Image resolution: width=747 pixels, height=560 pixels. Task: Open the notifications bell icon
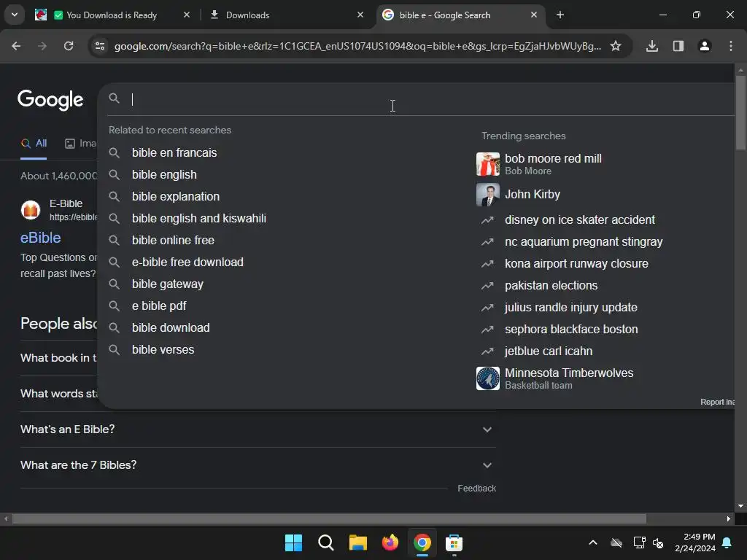point(727,542)
